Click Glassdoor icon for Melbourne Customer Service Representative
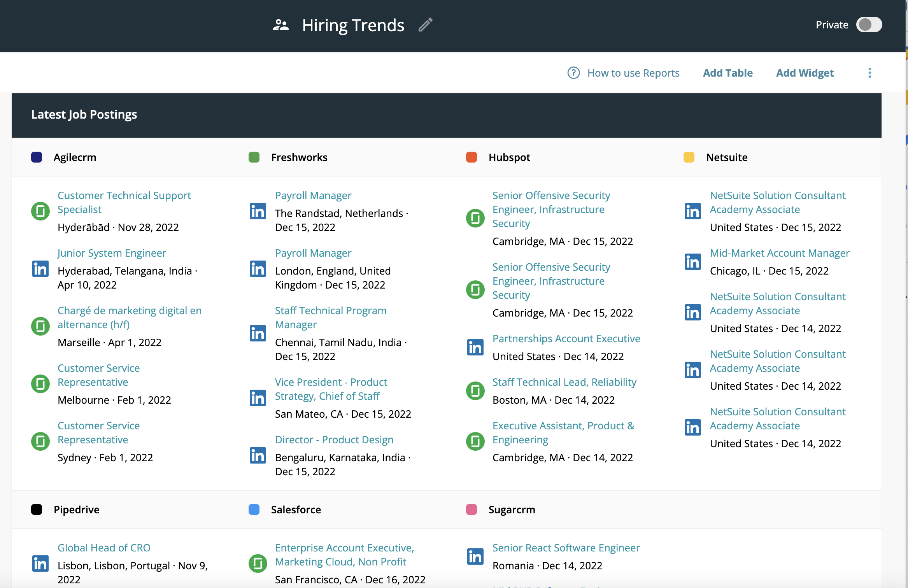This screenshot has height=588, width=908. pyautogui.click(x=40, y=384)
